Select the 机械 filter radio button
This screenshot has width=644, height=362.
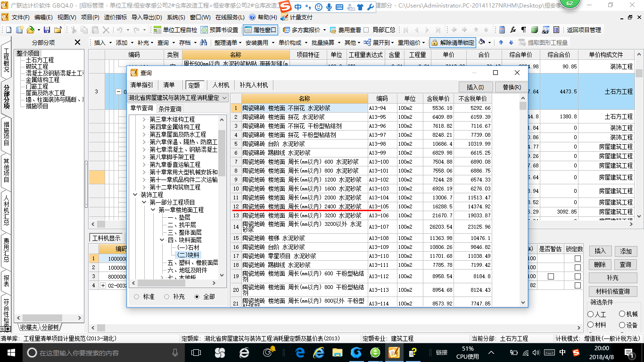click(x=622, y=314)
